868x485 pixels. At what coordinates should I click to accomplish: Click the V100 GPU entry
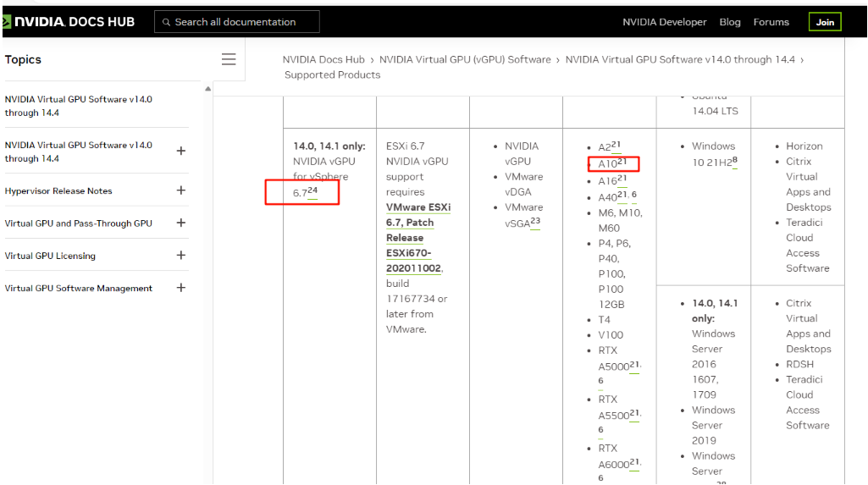[611, 335]
